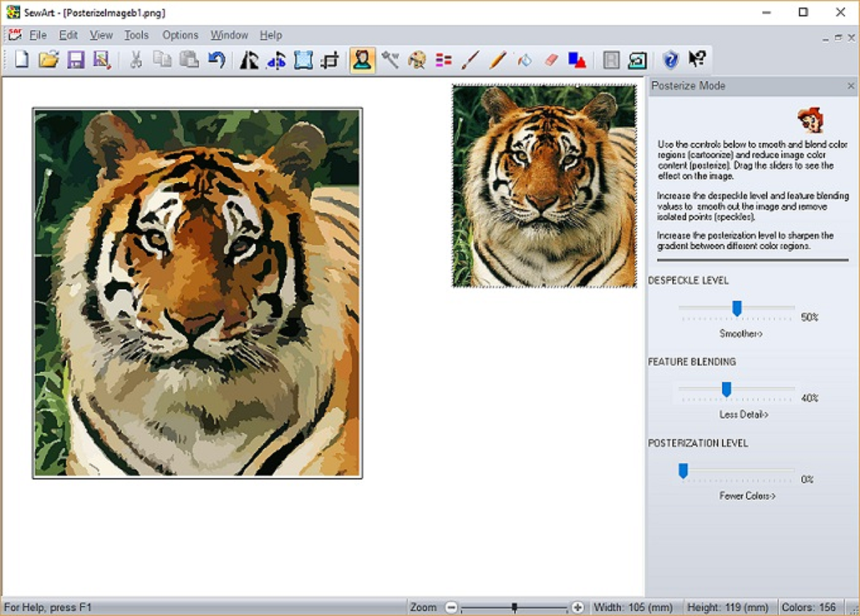Open the Tools menu
The height and width of the screenshot is (616, 860).
136,35
